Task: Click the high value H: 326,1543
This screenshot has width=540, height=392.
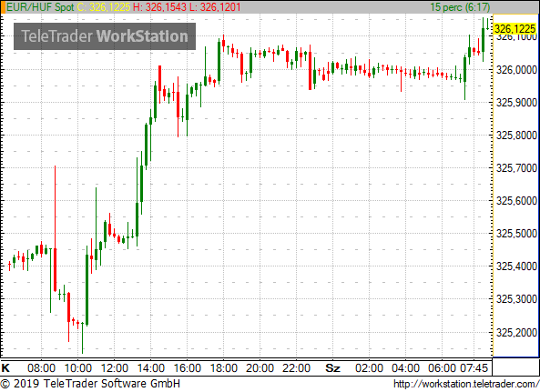Action: [159, 7]
